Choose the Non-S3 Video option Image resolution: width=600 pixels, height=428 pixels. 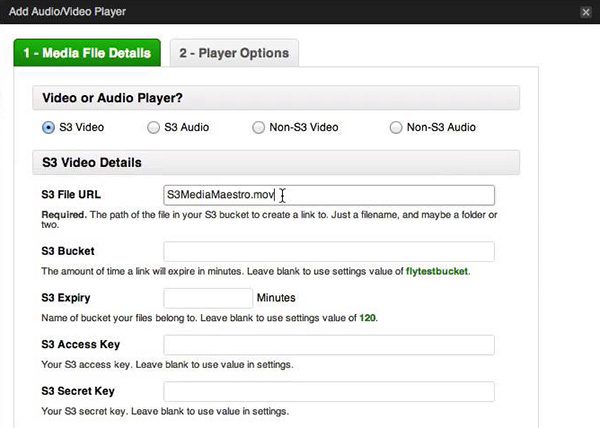tap(258, 127)
